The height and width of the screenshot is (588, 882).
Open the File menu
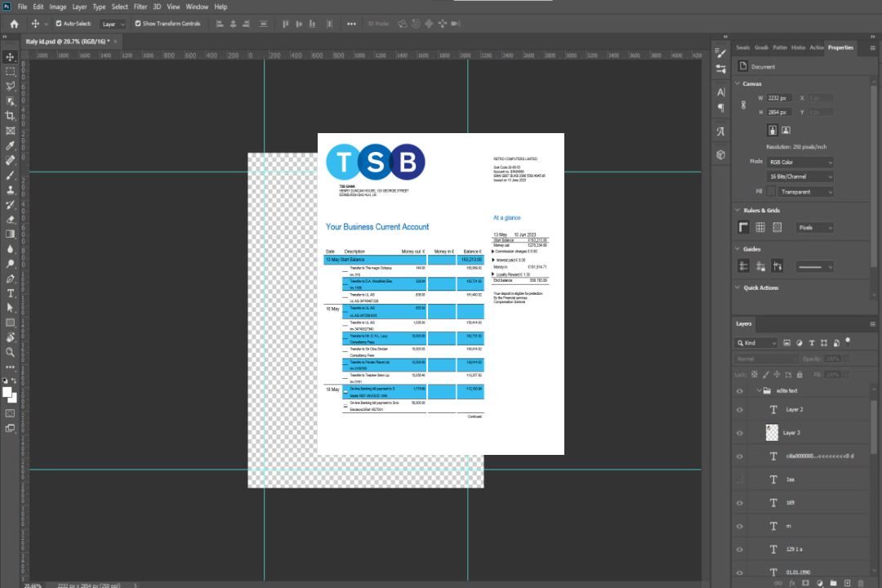[22, 7]
